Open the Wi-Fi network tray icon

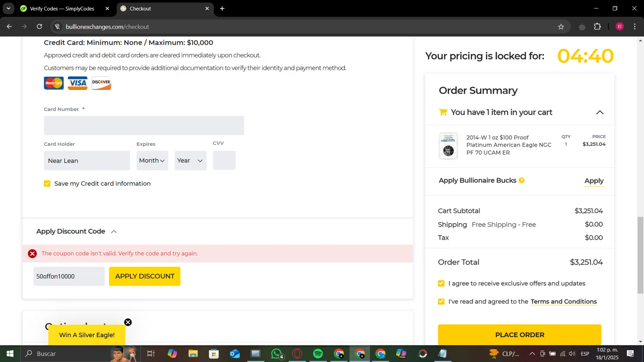[x=562, y=354]
